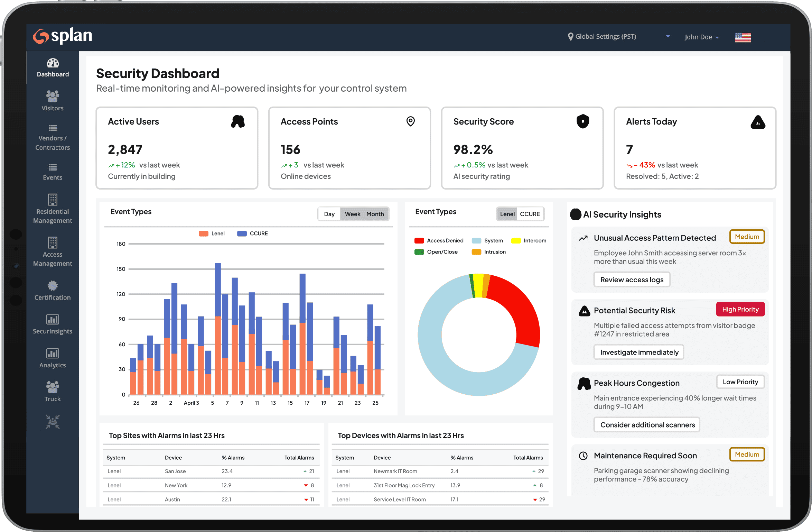Click the Review access logs button

coord(632,279)
